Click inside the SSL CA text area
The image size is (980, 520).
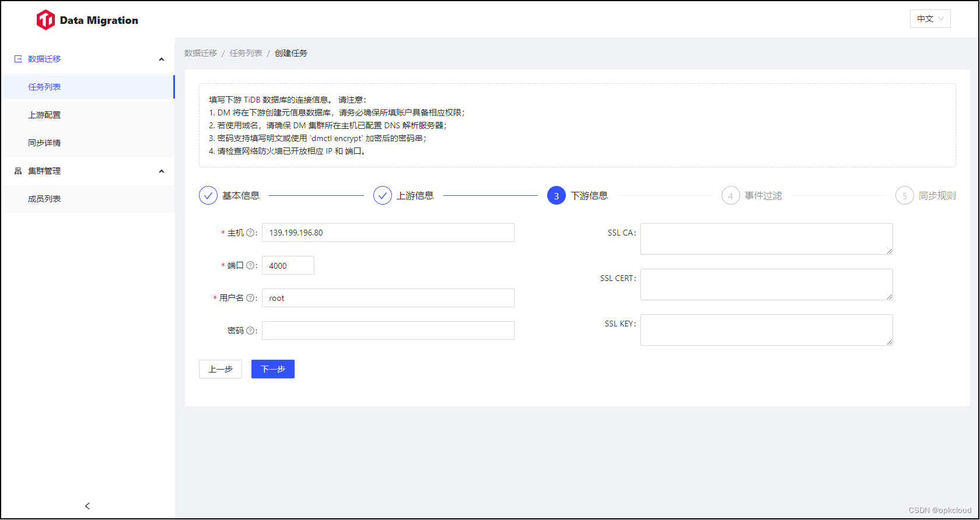coord(766,239)
